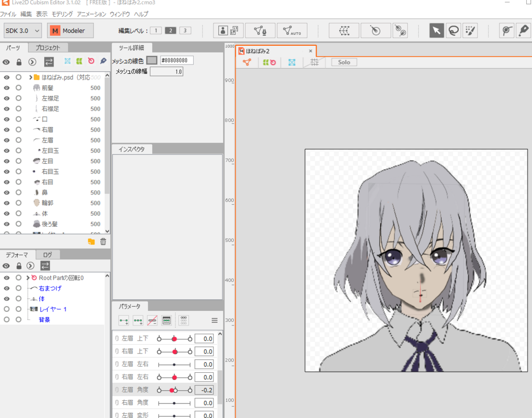Switch to the ログ tab

pos(47,255)
